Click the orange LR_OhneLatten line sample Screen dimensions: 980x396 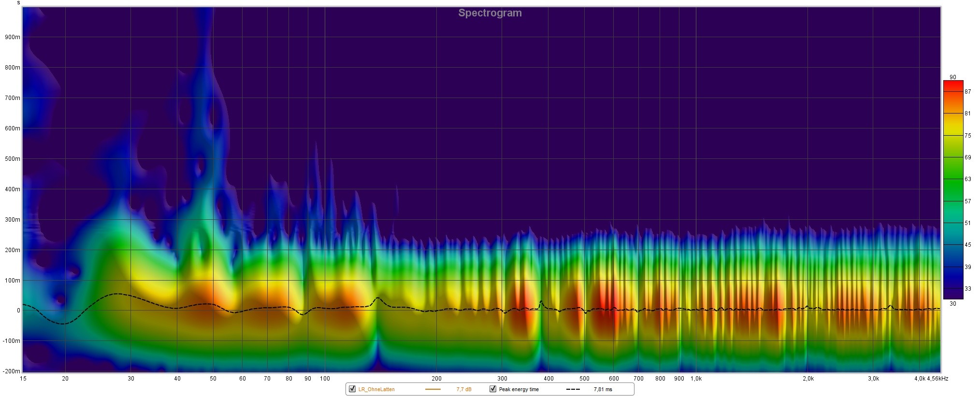[x=433, y=389]
